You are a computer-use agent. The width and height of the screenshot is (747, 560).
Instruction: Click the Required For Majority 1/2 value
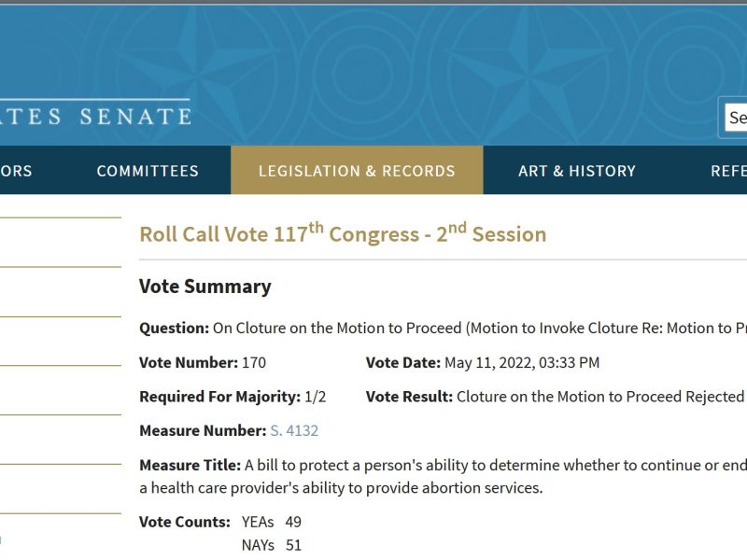coord(316,397)
